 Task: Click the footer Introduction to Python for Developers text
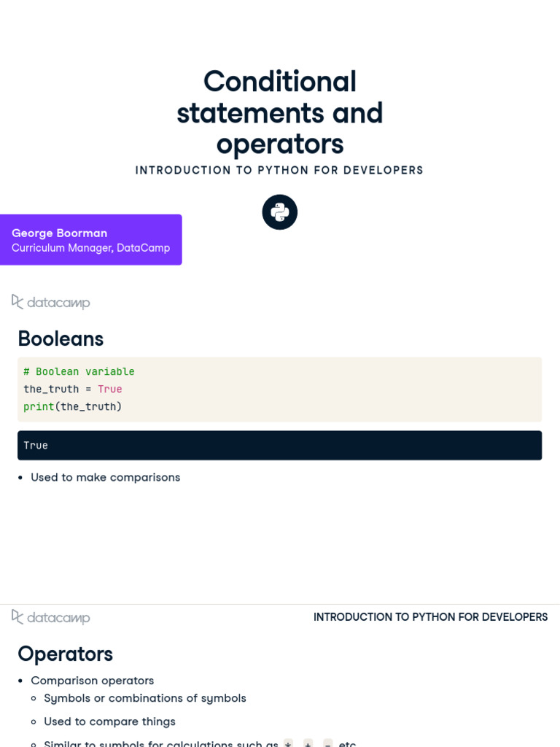(430, 617)
